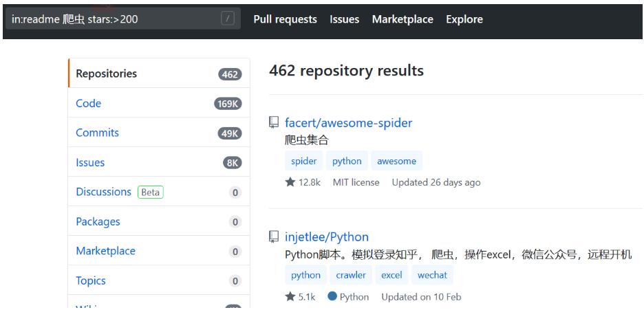This screenshot has height=310, width=644.
Task: Click 'Updated on 10 Feb' text
Action: pos(421,296)
